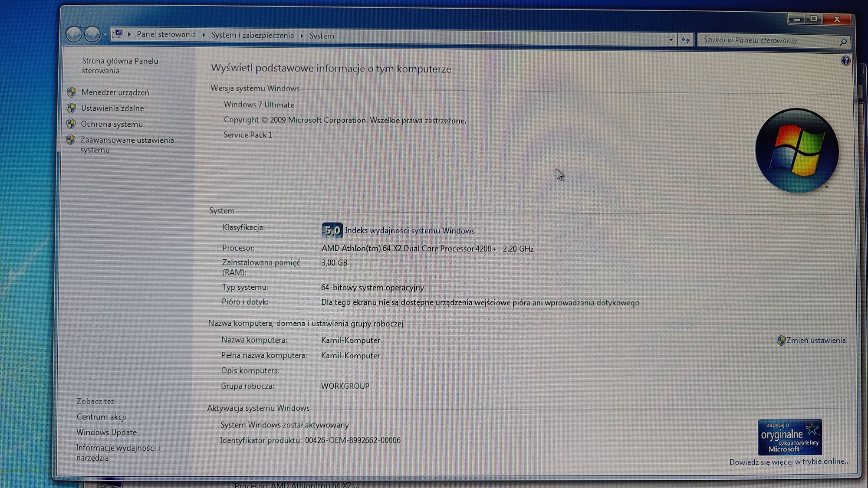Minimize the System window
The image size is (868, 488).
tap(796, 19)
